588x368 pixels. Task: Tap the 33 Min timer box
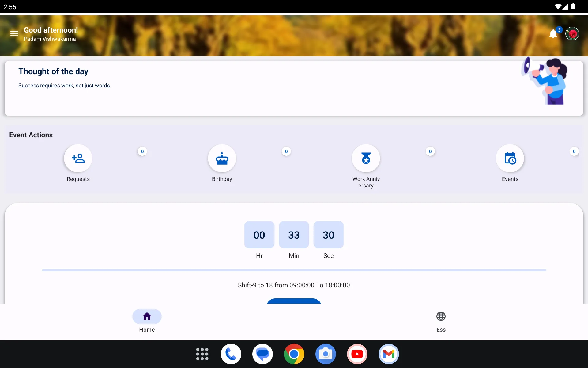click(x=294, y=235)
